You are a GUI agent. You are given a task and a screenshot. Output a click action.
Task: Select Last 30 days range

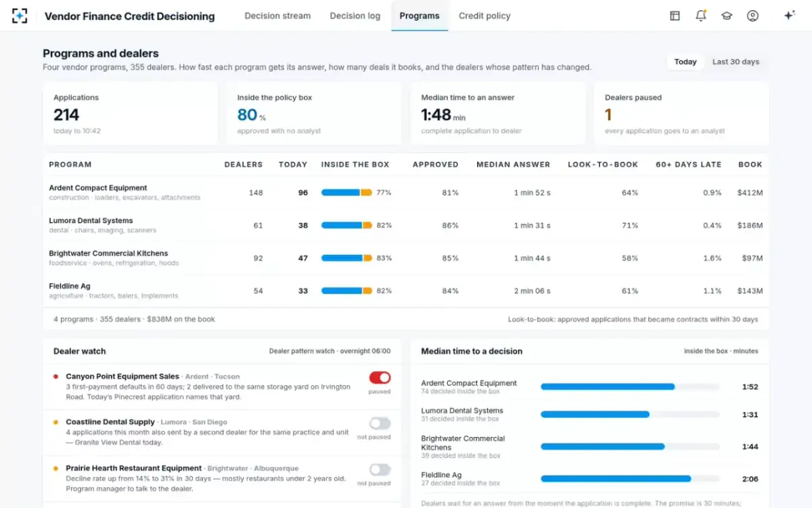(x=736, y=62)
